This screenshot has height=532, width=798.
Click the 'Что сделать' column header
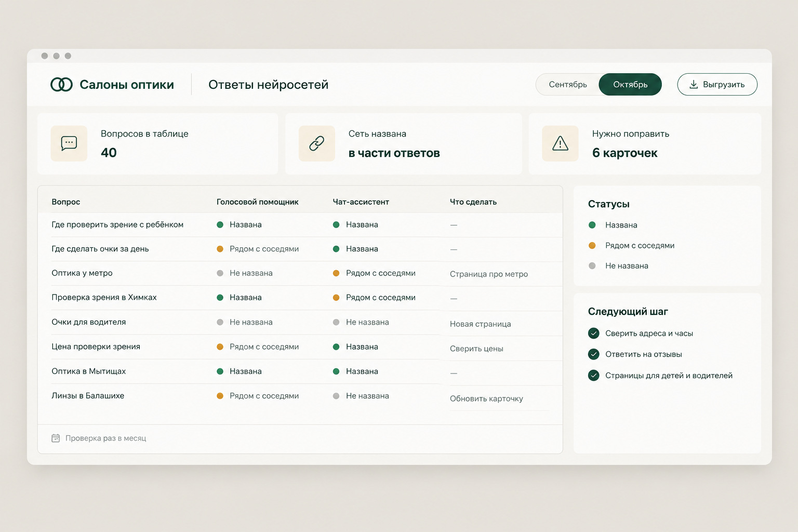(x=473, y=202)
